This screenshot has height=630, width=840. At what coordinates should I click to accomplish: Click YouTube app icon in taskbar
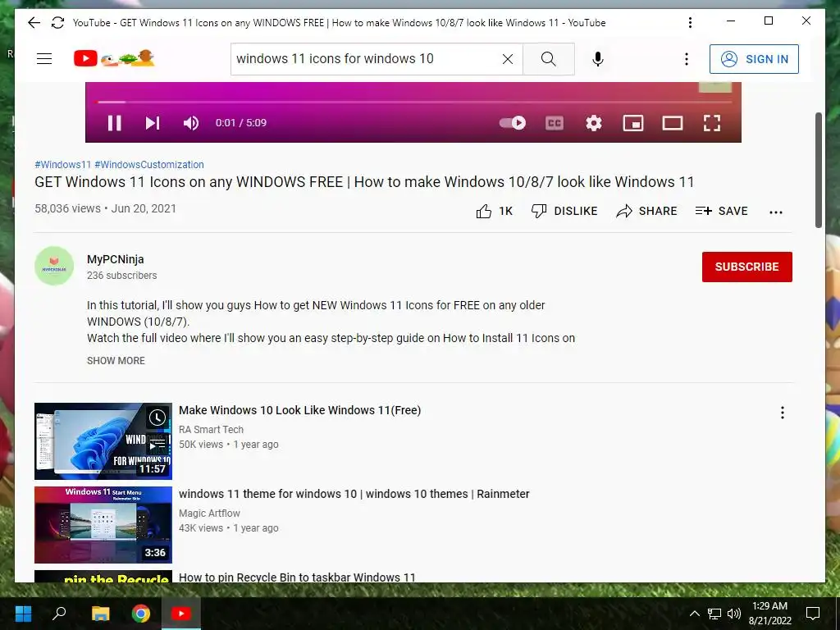tap(181, 614)
